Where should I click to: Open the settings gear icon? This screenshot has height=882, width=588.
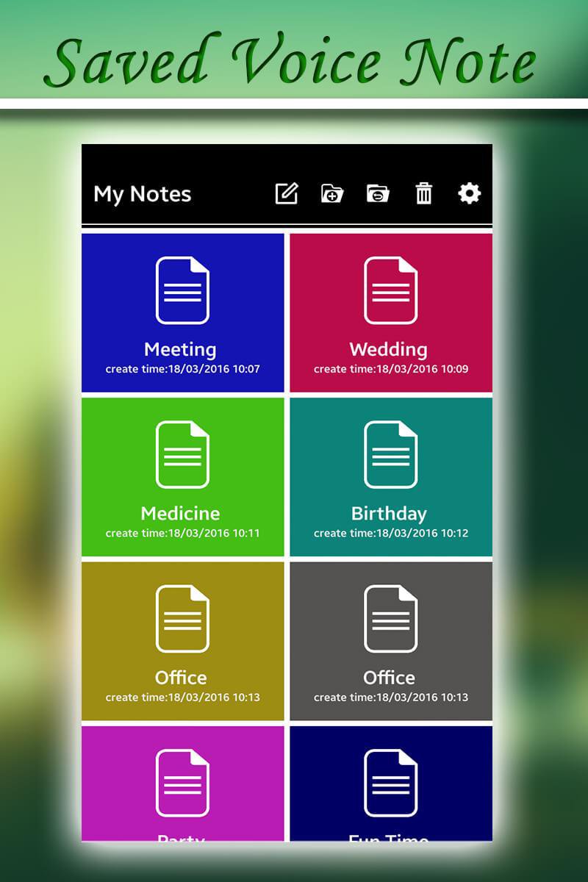tap(469, 193)
